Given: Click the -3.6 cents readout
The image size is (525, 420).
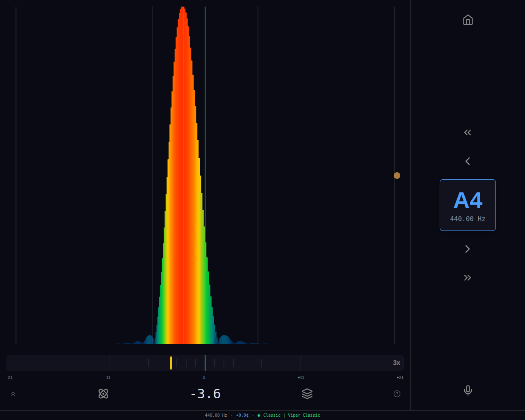Looking at the screenshot, I should point(205,393).
